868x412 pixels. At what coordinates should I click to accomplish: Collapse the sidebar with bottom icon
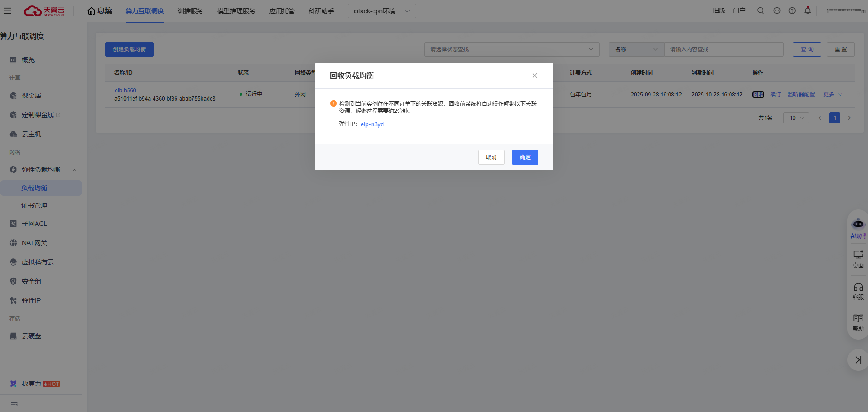point(14,405)
